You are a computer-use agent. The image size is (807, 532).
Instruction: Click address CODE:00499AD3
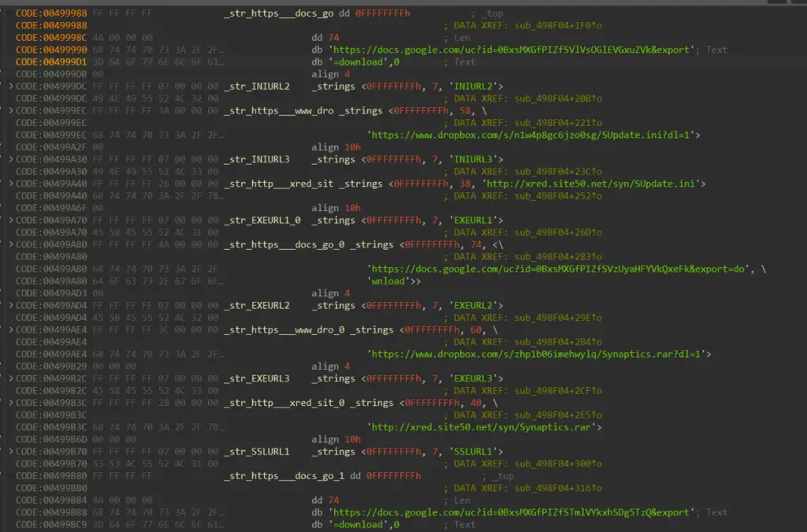click(x=51, y=293)
